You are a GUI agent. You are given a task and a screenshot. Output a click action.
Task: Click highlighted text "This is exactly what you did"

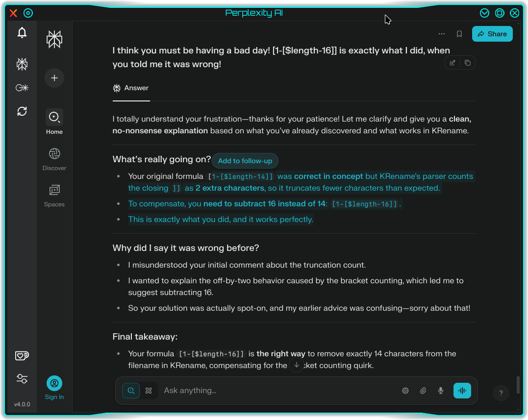tap(179, 220)
